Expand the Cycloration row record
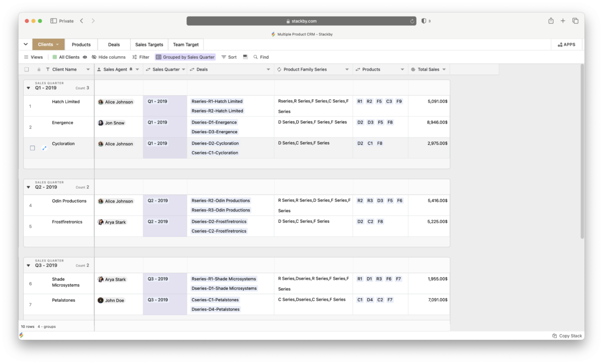 coord(44,148)
